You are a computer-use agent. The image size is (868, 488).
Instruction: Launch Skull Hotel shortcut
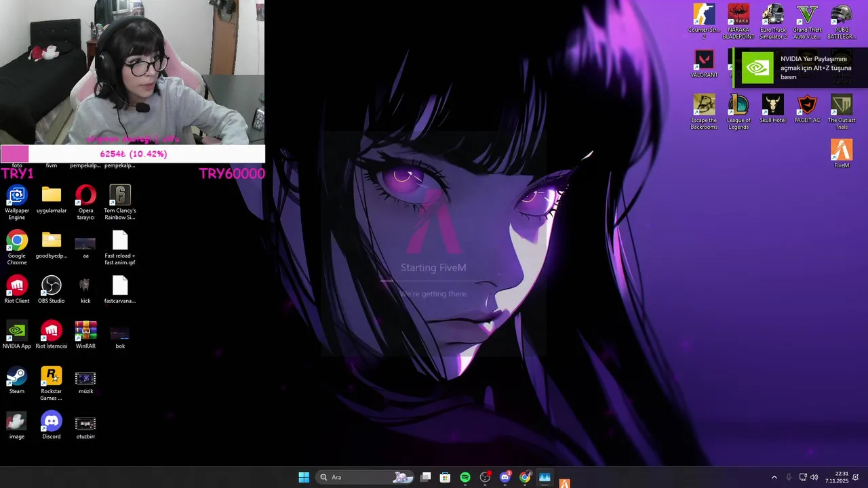pos(773,109)
